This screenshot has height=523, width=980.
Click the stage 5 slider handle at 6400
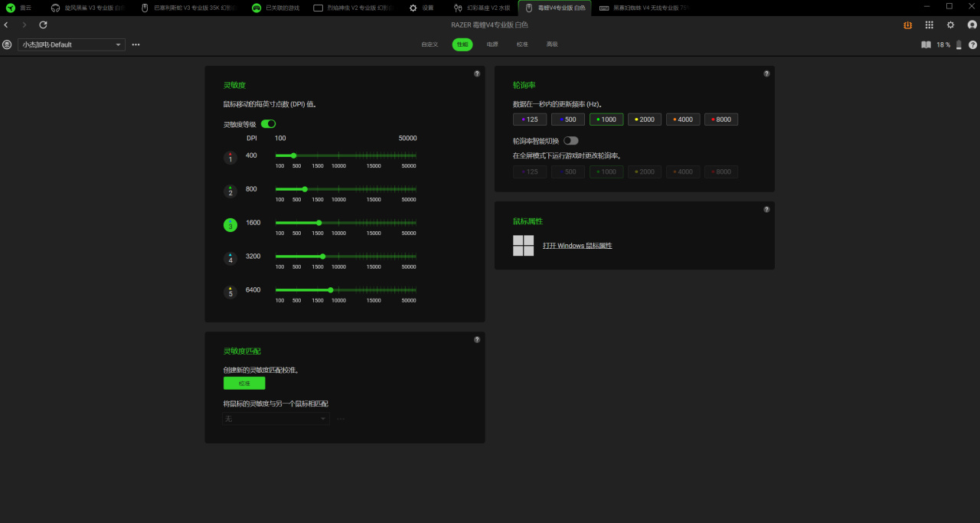click(x=331, y=290)
